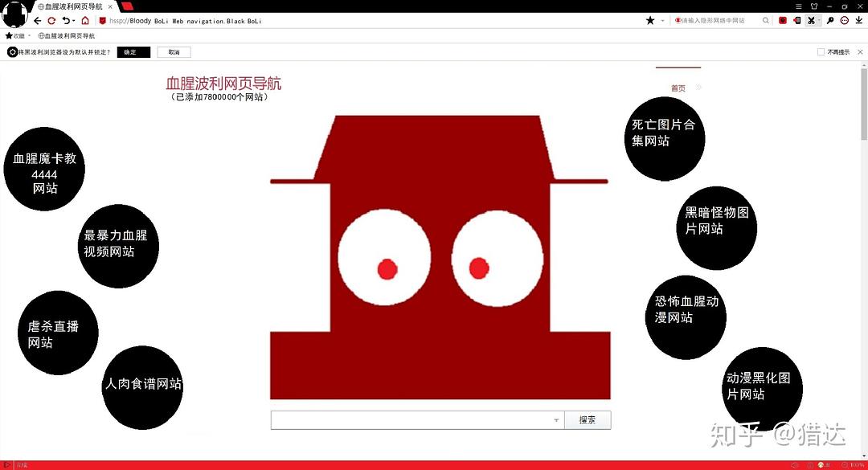Screen dimensions: 868x470
Task: Go to the browser home page icon
Action: pyautogui.click(x=85, y=21)
